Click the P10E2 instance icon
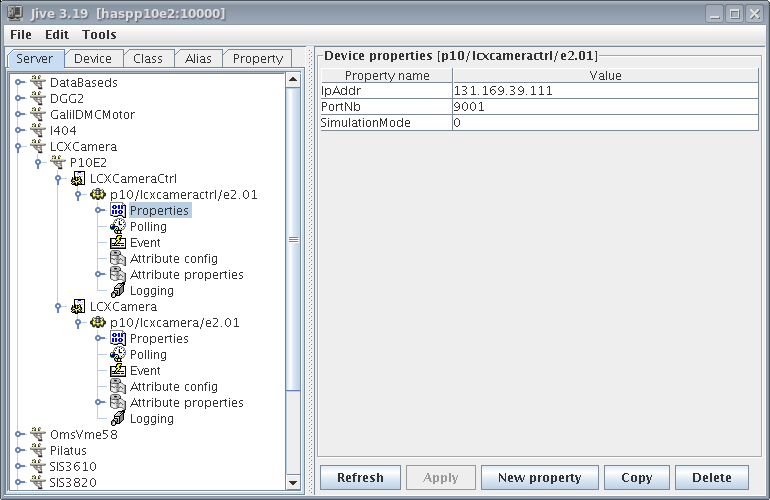The image size is (770, 500). (58, 163)
